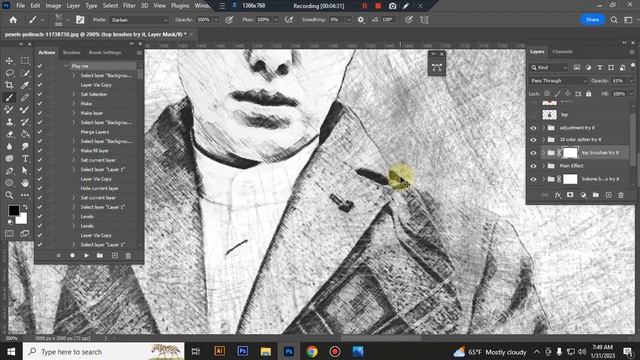
Task: Begin recording an action
Action: click(x=72, y=256)
